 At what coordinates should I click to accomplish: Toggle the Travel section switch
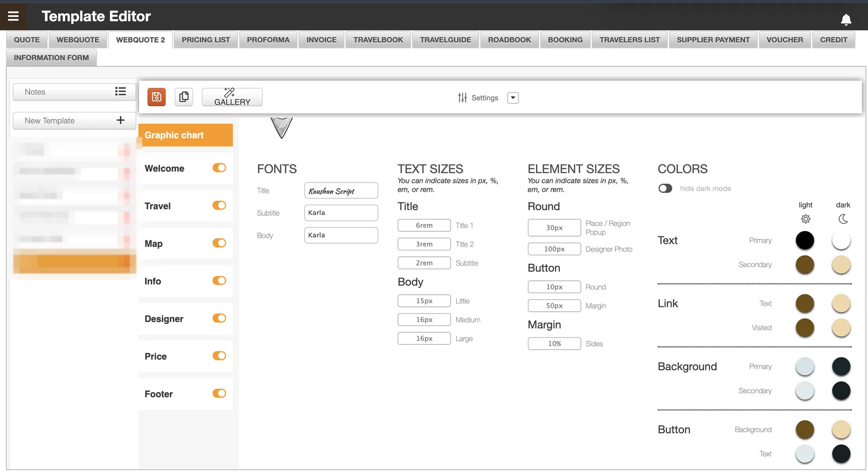219,205
